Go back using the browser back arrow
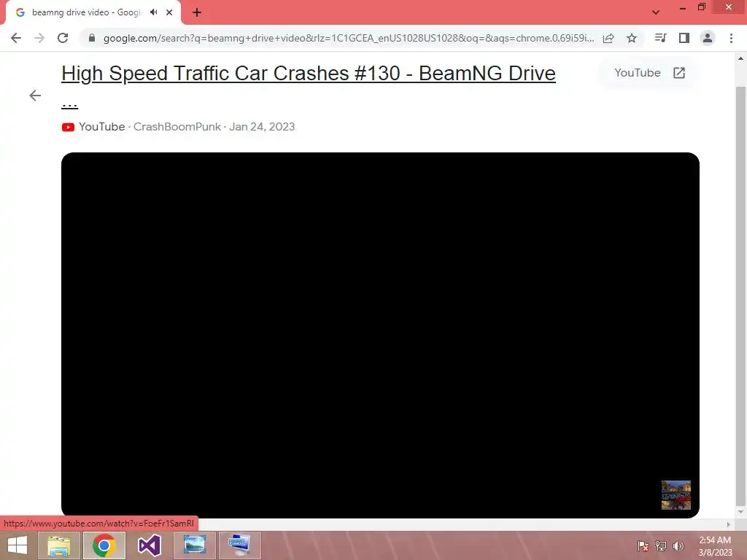747x560 pixels. click(16, 38)
